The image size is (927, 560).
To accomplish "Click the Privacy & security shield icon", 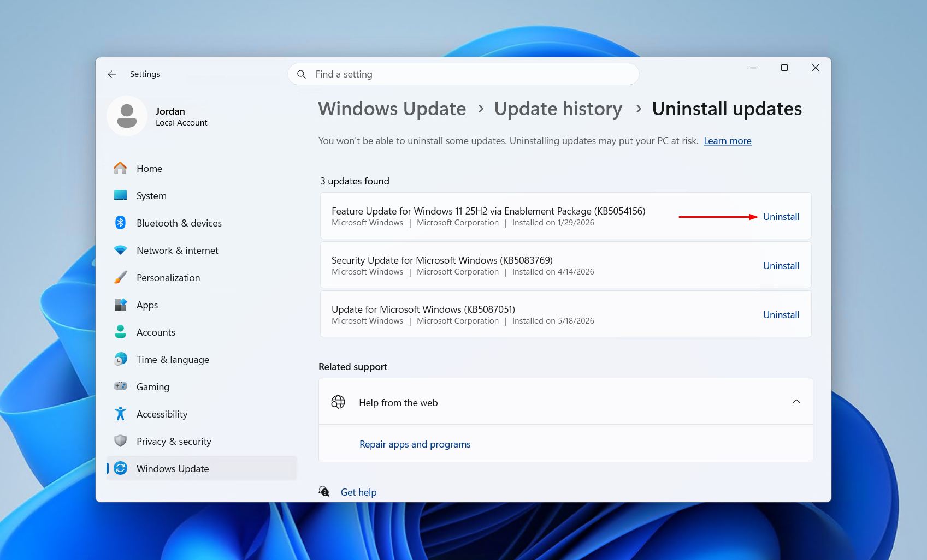I will click(x=120, y=441).
